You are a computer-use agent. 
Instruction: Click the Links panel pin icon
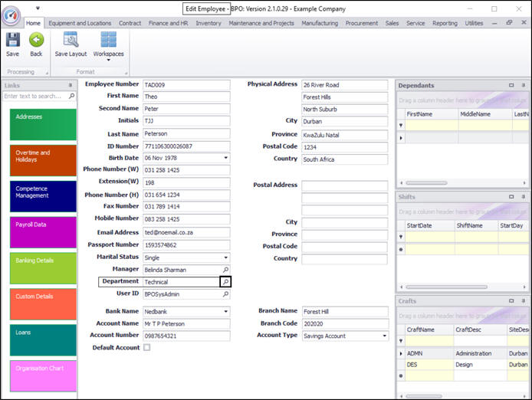pos(71,85)
